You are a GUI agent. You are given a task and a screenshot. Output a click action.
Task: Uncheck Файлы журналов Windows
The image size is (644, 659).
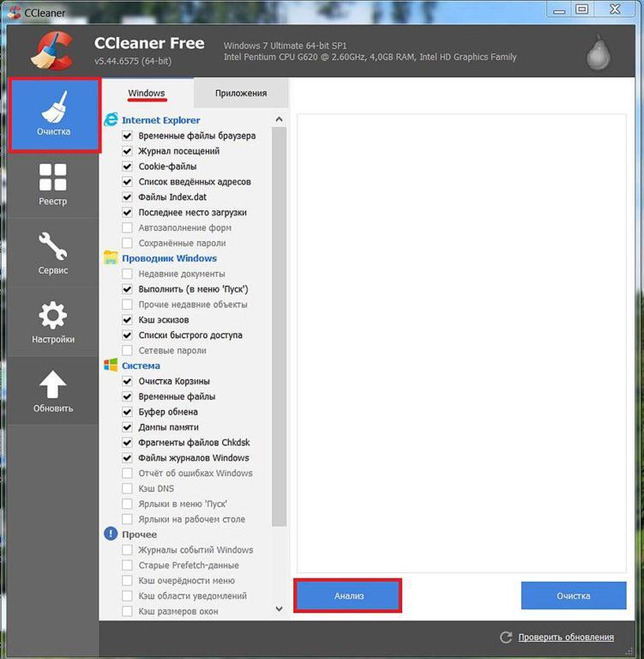[x=127, y=457]
